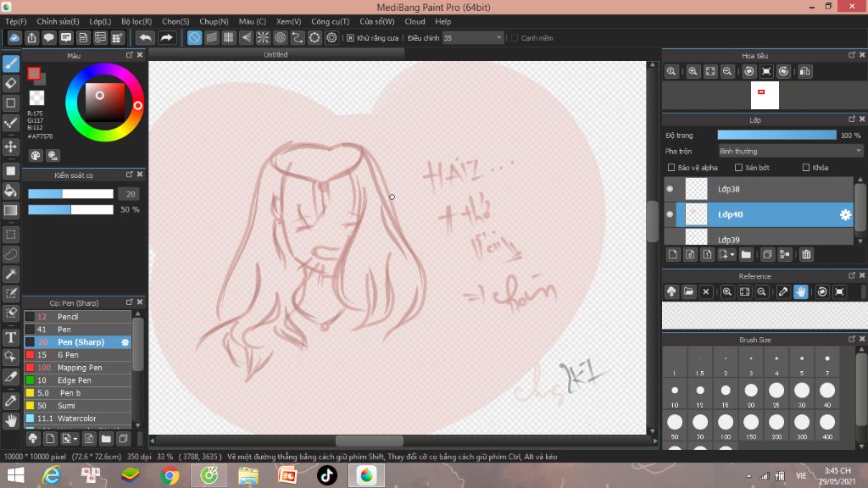Open the Tệp(F) menu
Image resolution: width=868 pixels, height=488 pixels.
click(15, 21)
